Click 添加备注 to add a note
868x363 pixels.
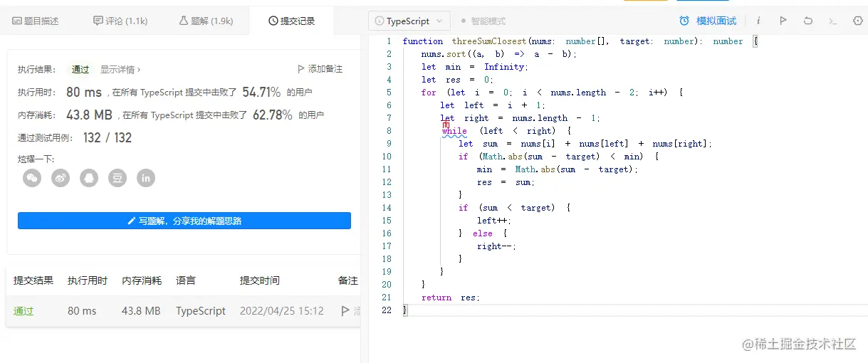(320, 69)
